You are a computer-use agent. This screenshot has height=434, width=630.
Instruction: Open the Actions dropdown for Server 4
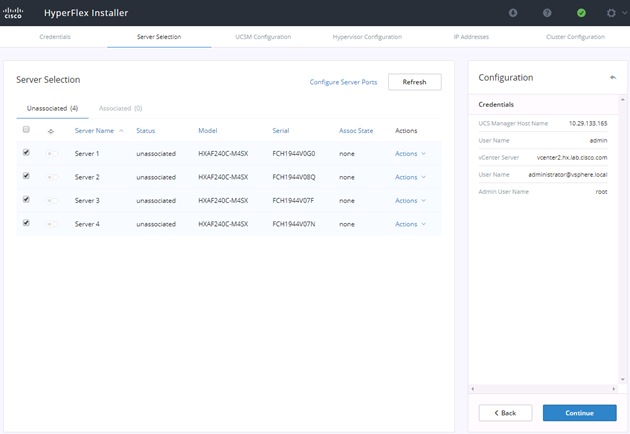[x=410, y=224]
